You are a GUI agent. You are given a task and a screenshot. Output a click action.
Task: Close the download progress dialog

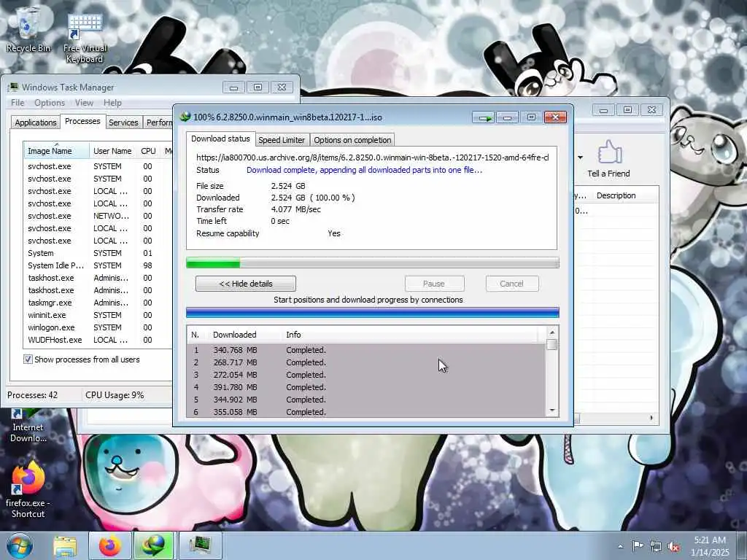[x=555, y=117]
